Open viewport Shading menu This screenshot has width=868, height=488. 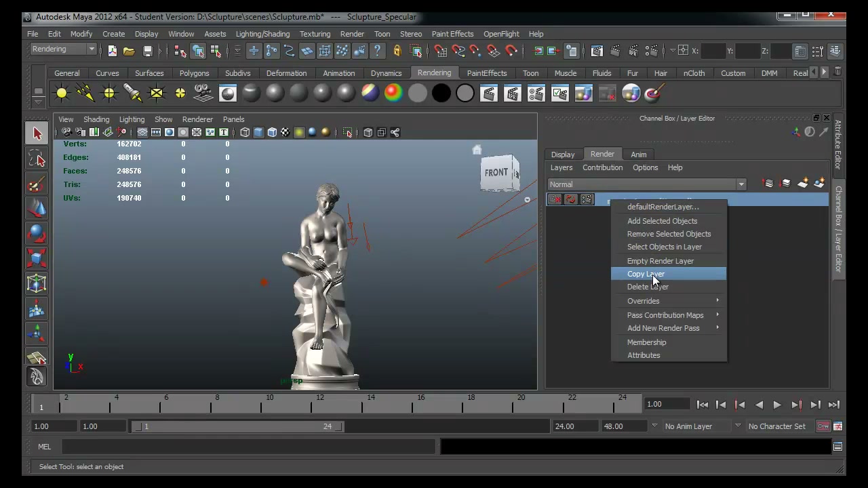96,119
